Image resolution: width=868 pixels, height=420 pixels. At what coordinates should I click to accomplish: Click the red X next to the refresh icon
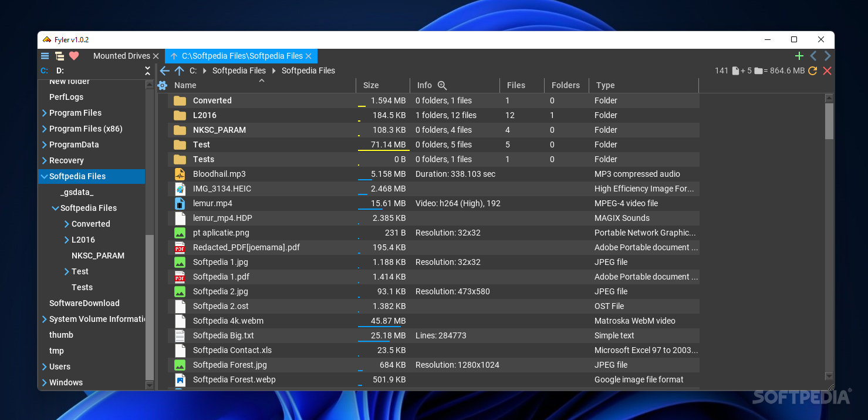[827, 70]
